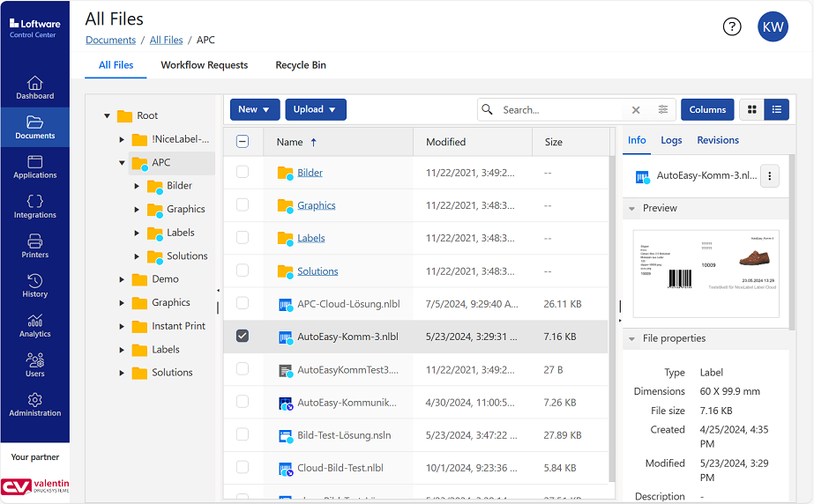Open the Revisions tab in details panel
This screenshot has height=504, width=814.
point(717,140)
